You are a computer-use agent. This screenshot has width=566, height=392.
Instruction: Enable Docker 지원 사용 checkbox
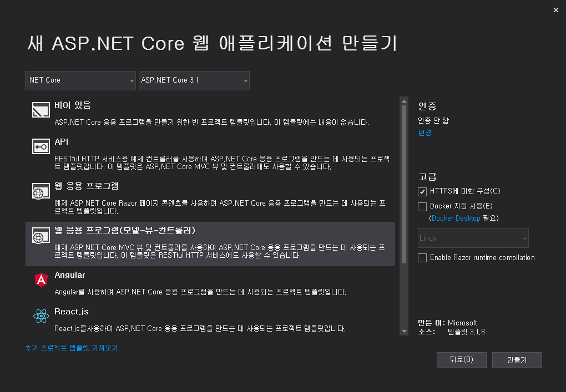point(422,207)
